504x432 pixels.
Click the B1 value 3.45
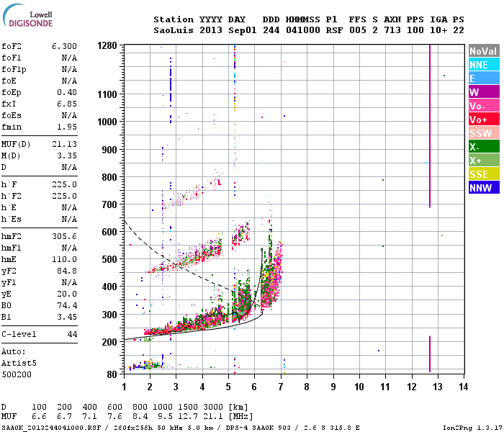(67, 317)
